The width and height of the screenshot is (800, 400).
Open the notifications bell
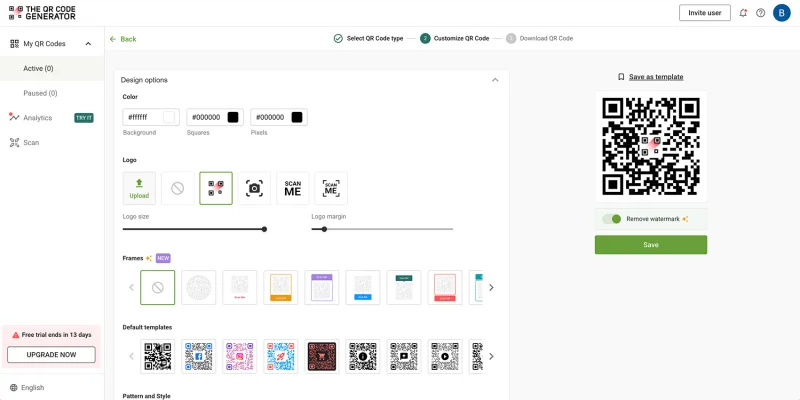pyautogui.click(x=743, y=13)
